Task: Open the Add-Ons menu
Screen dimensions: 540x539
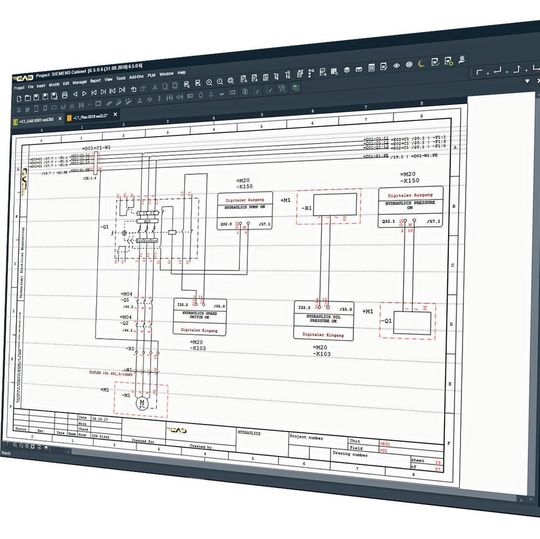Action: 136,77
